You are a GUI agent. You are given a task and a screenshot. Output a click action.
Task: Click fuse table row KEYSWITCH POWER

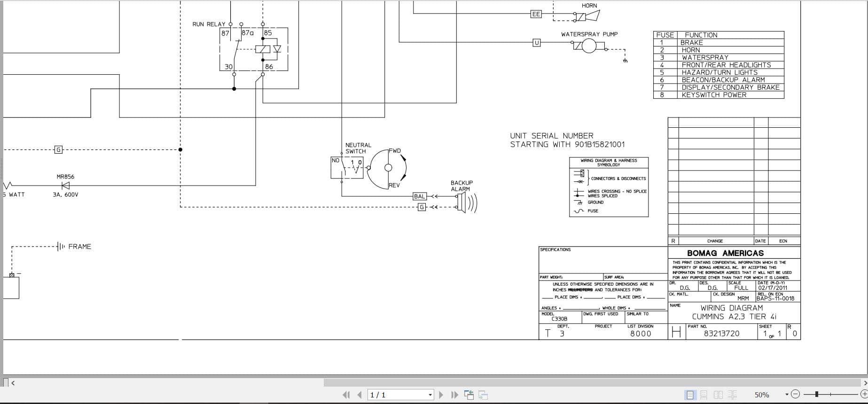719,95
